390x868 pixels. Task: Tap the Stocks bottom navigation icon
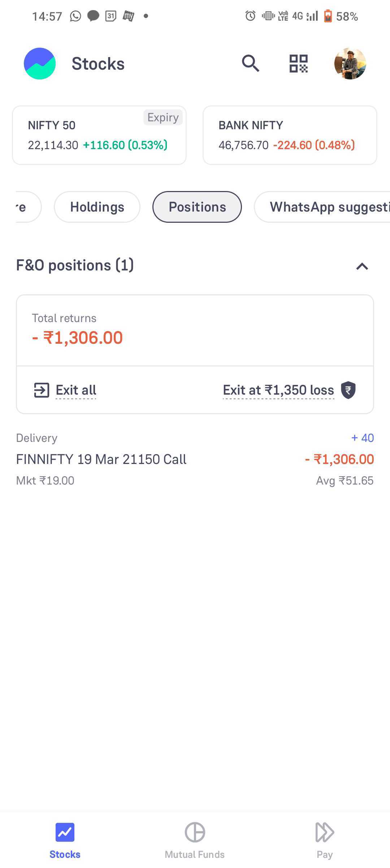(65, 832)
